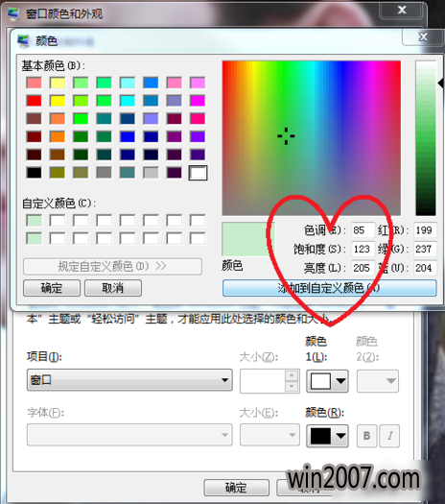Choose the black basic color swatch
445x504 pixels.
(x=34, y=173)
